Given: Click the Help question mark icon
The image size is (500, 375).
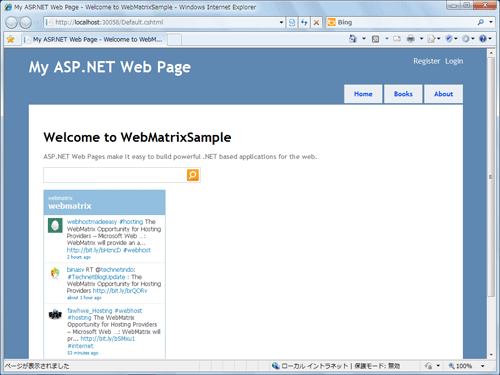Looking at the screenshot, I should pos(483,39).
